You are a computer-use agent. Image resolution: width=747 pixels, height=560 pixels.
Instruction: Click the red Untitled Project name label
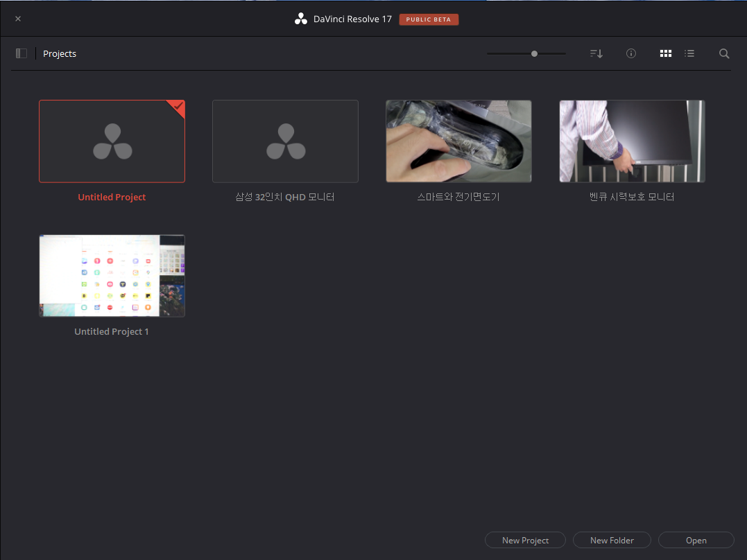[x=112, y=197]
